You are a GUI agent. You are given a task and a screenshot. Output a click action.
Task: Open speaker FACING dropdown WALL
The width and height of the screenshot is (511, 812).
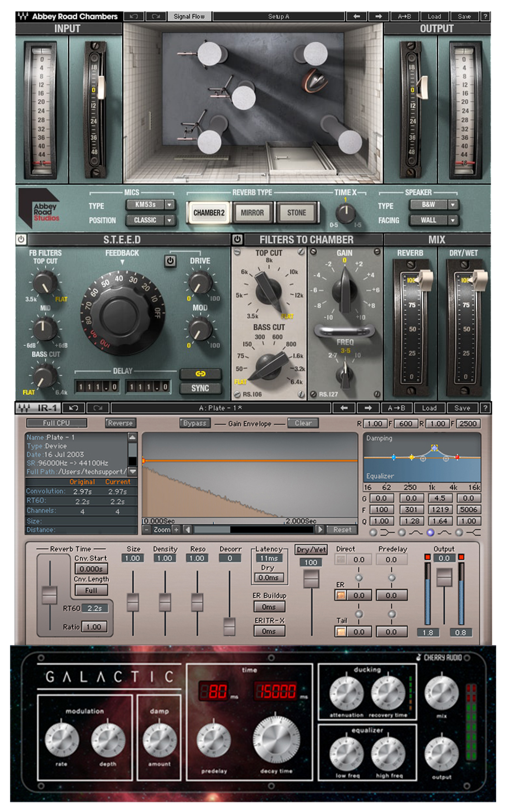434,220
